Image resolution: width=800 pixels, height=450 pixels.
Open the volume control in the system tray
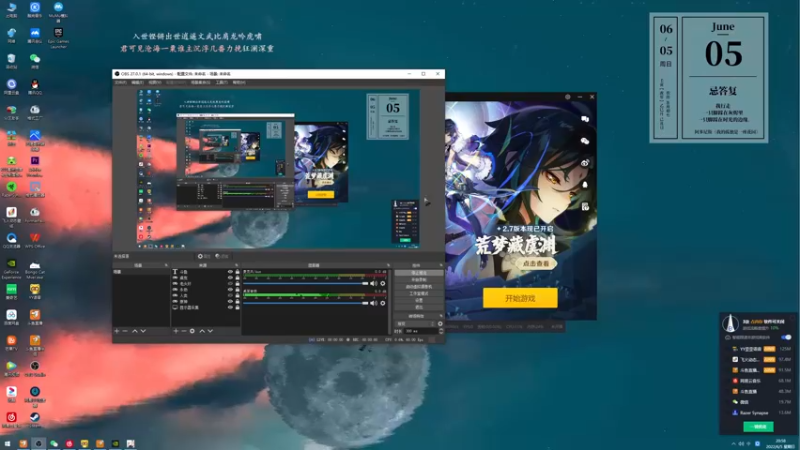[x=741, y=444]
